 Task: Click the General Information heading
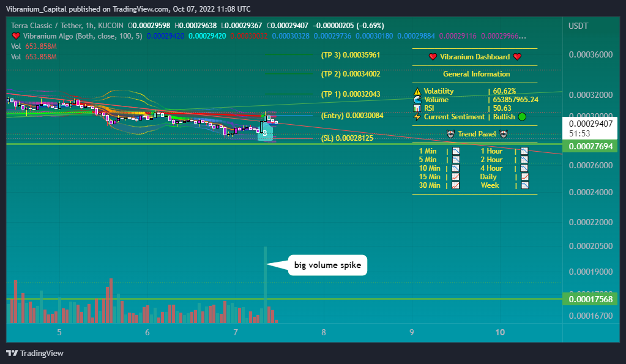tap(476, 74)
